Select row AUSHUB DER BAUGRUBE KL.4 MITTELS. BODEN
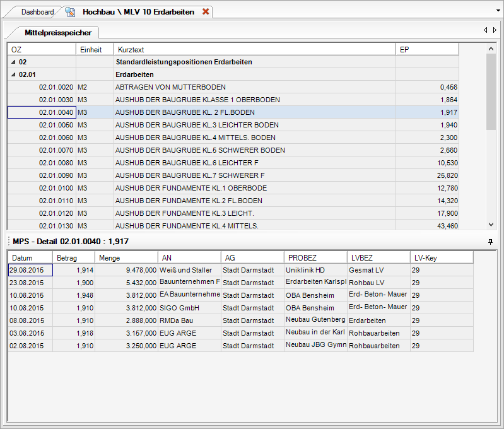The height and width of the screenshot is (429, 504). tap(233, 138)
